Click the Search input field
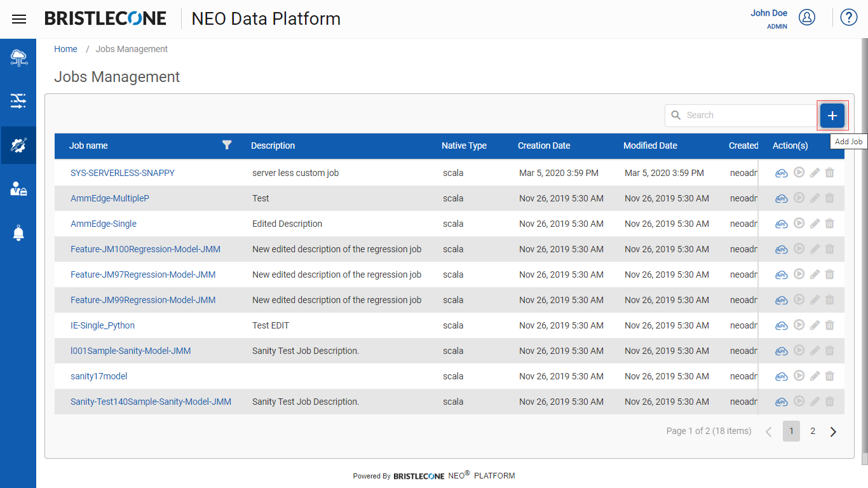 [740, 115]
